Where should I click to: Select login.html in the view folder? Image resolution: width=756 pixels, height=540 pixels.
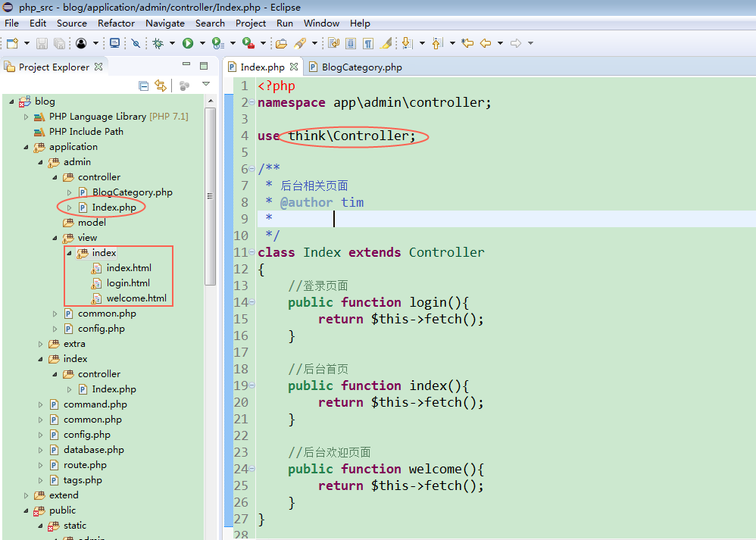(x=128, y=283)
